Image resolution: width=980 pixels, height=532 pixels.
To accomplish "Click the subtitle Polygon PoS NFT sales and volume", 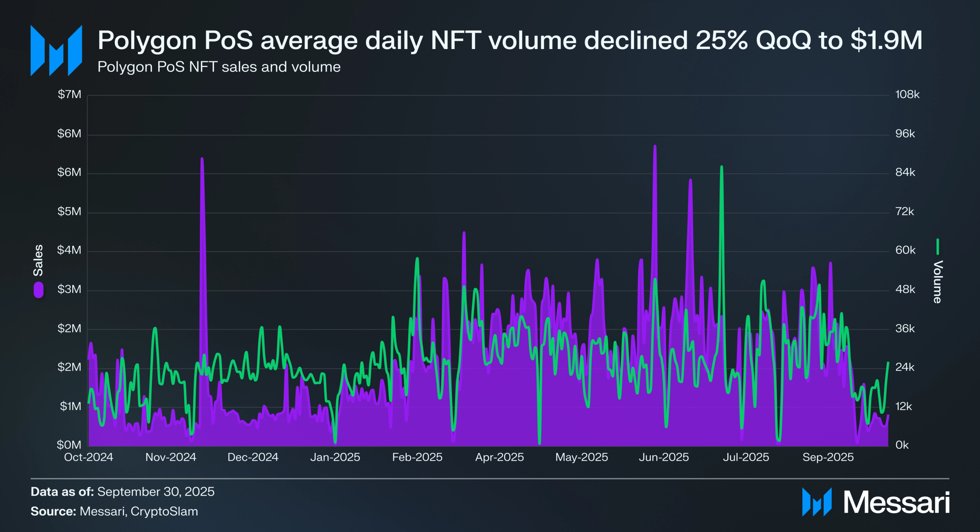I will [219, 67].
